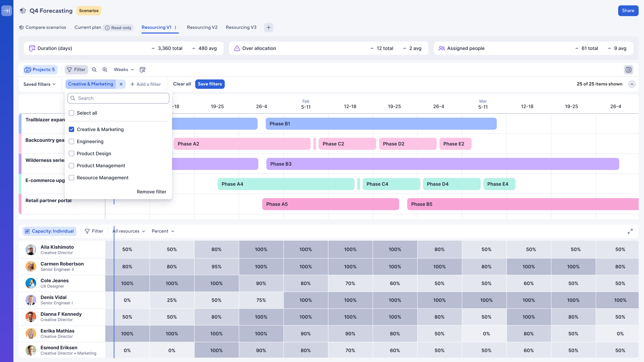
Task: Collapse the left sidebar panel
Action: (x=7, y=11)
